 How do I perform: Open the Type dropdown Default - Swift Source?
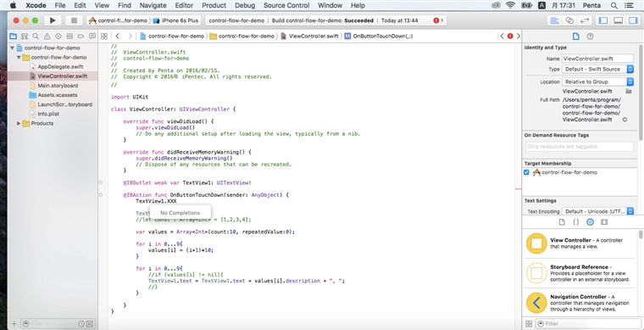point(597,70)
